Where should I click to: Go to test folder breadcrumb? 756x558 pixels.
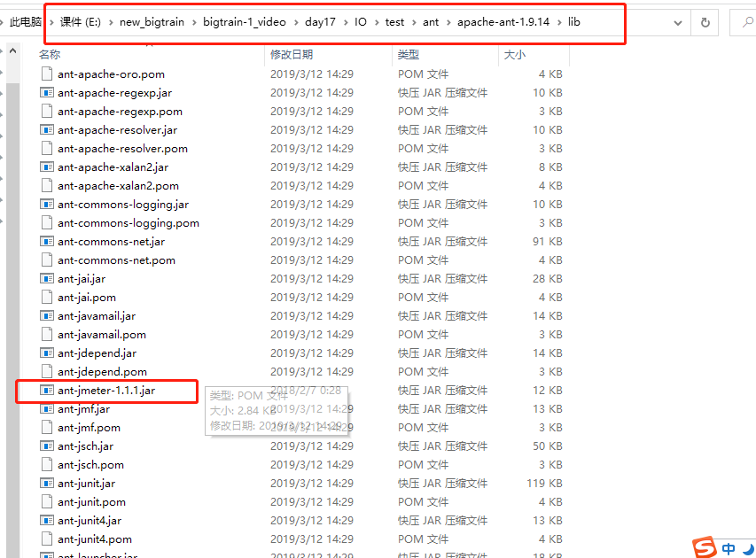[x=394, y=22]
